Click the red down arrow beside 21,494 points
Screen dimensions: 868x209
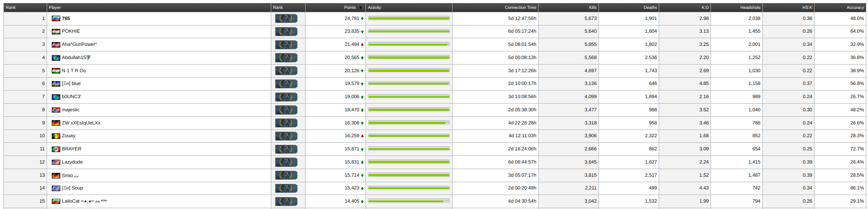tap(362, 45)
